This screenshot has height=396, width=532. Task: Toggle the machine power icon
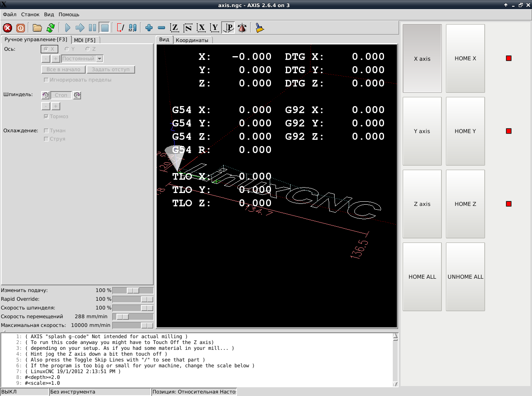coord(21,28)
